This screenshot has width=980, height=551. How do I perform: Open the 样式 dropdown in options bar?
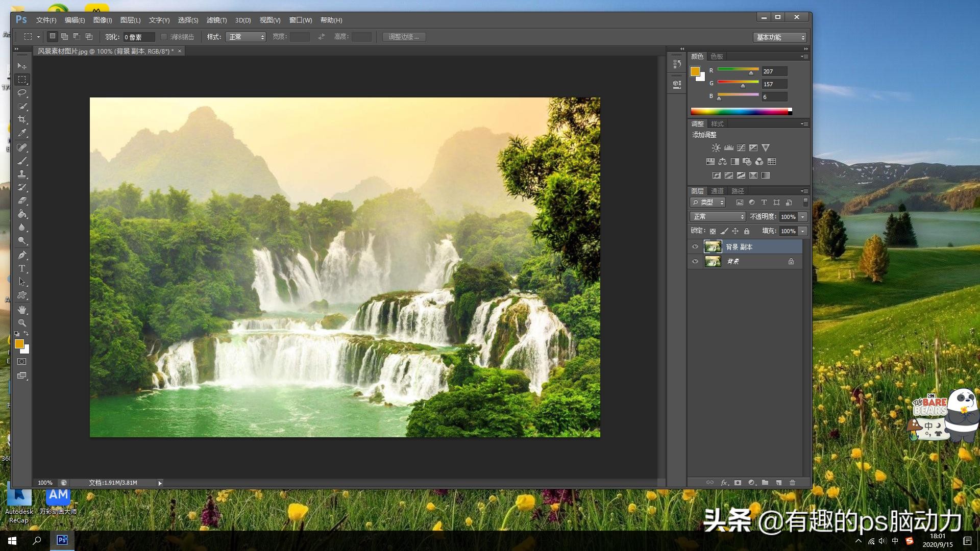pyautogui.click(x=246, y=37)
